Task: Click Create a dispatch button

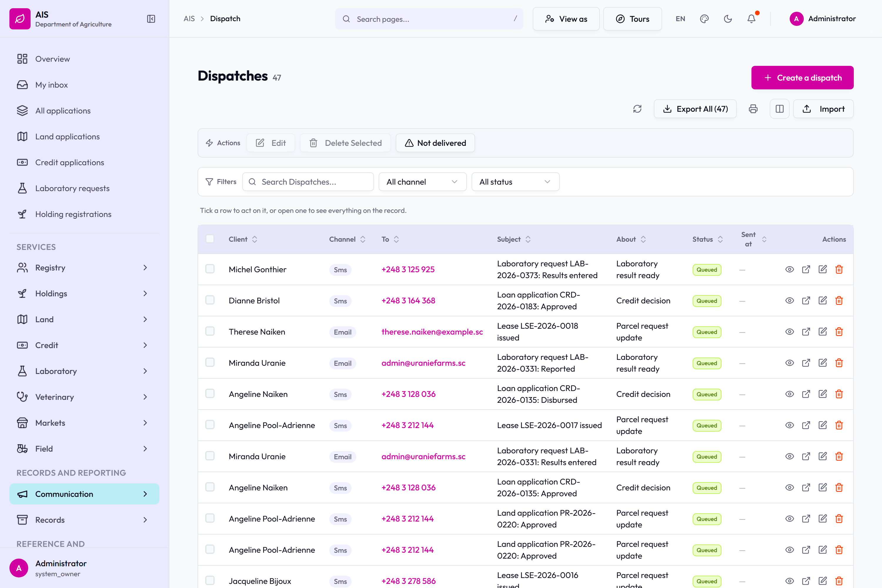Action: point(803,78)
